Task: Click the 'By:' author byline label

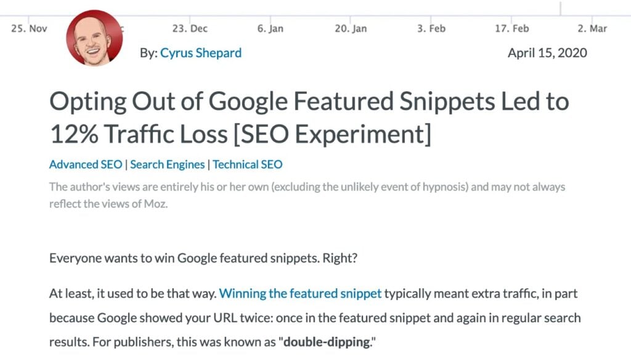Action: point(149,53)
